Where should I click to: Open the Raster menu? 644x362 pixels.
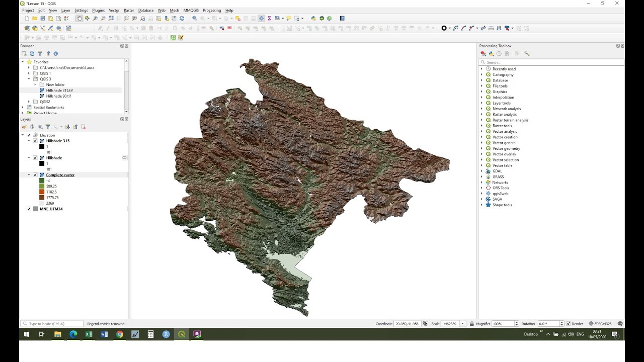pyautogui.click(x=129, y=10)
